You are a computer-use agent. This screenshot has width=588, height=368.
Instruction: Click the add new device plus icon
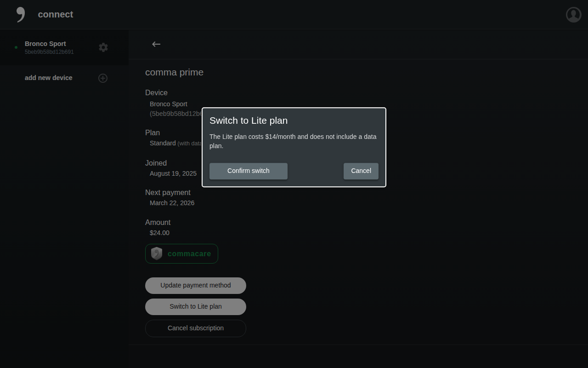point(103,78)
